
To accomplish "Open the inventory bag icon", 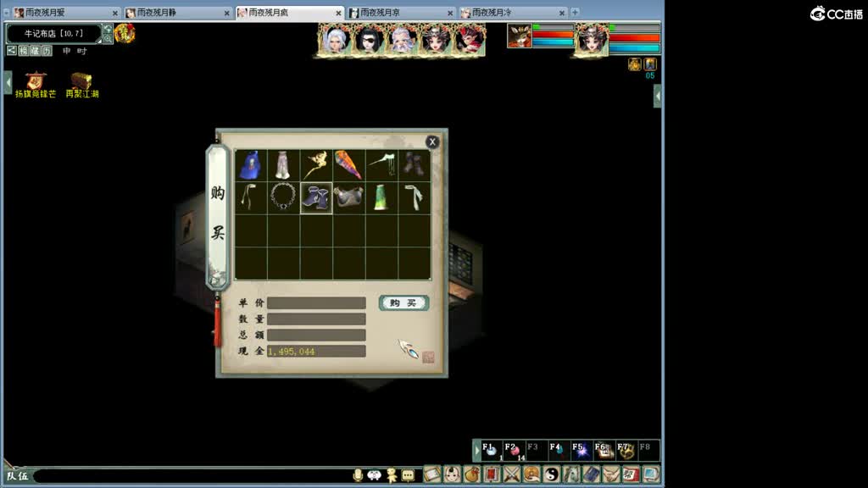I will pyautogui.click(x=472, y=474).
